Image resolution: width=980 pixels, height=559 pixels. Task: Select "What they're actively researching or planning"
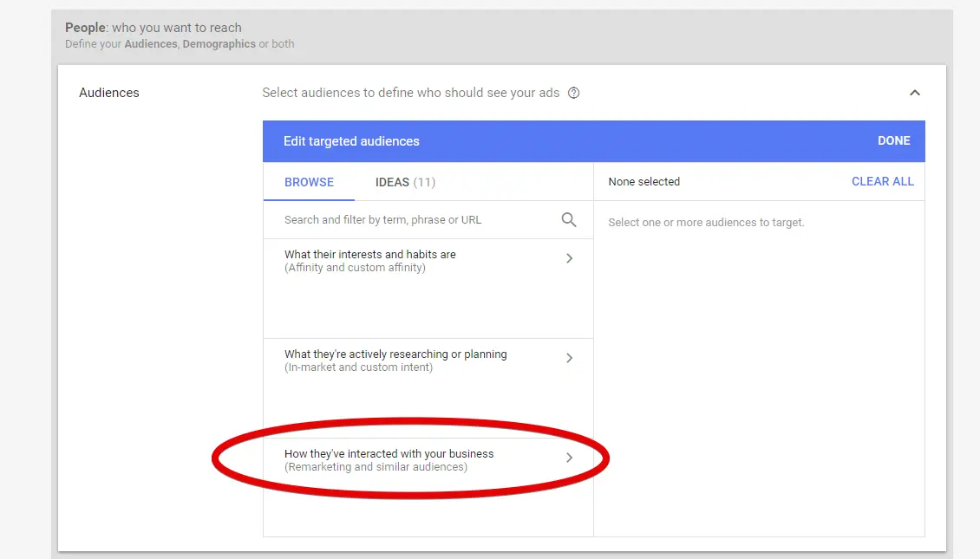[x=395, y=354]
